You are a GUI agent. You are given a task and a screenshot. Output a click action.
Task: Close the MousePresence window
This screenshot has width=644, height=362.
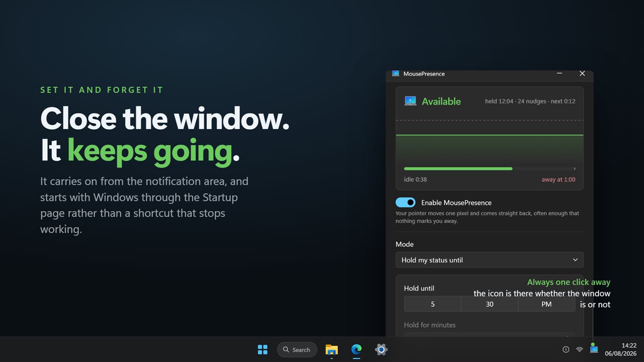pos(582,73)
